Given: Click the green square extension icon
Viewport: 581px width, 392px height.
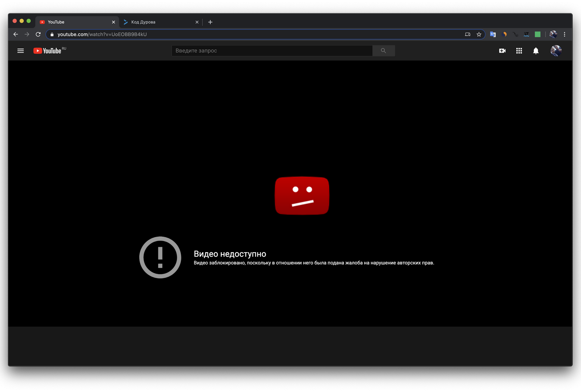Looking at the screenshot, I should tap(538, 34).
